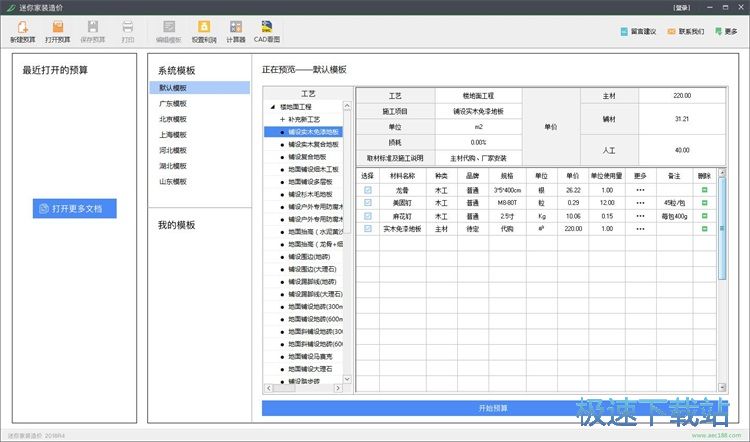
Task: Open the 更多 ellipsis for 麻花钉 row
Action: [x=640, y=216]
